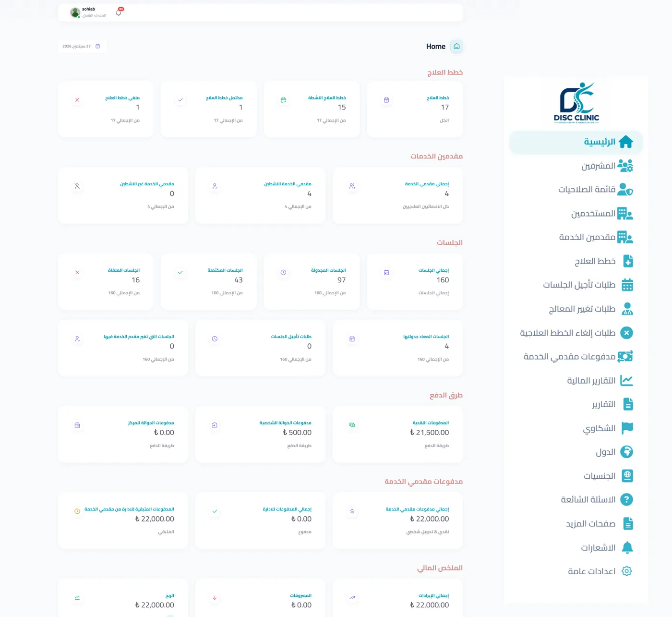Click the مقدمي الخدمة النشطين card
The image size is (672, 617).
[260, 195]
